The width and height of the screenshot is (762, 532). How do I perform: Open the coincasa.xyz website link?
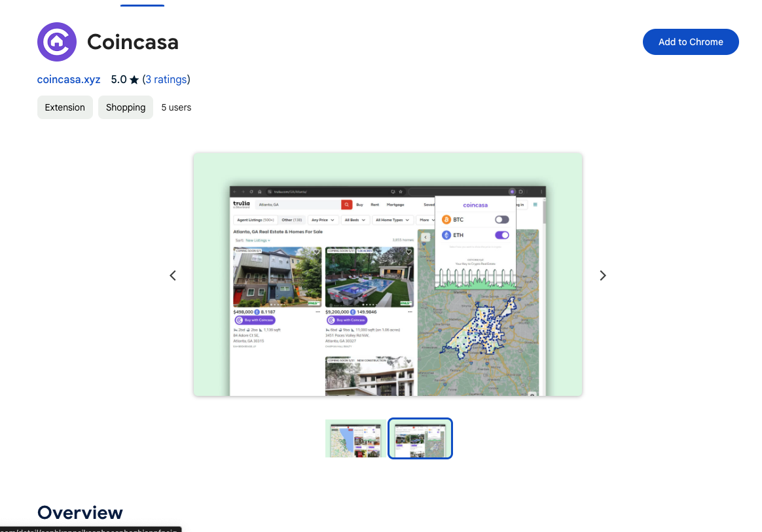(x=69, y=79)
